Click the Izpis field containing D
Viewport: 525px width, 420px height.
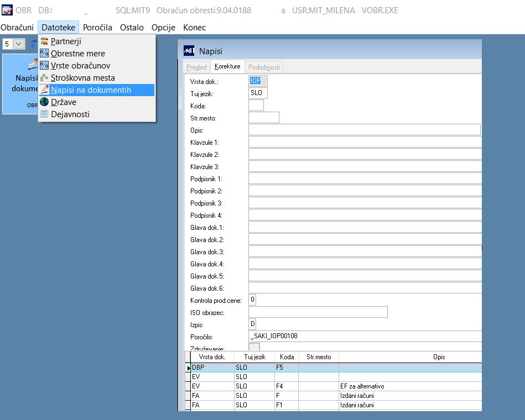click(252, 324)
